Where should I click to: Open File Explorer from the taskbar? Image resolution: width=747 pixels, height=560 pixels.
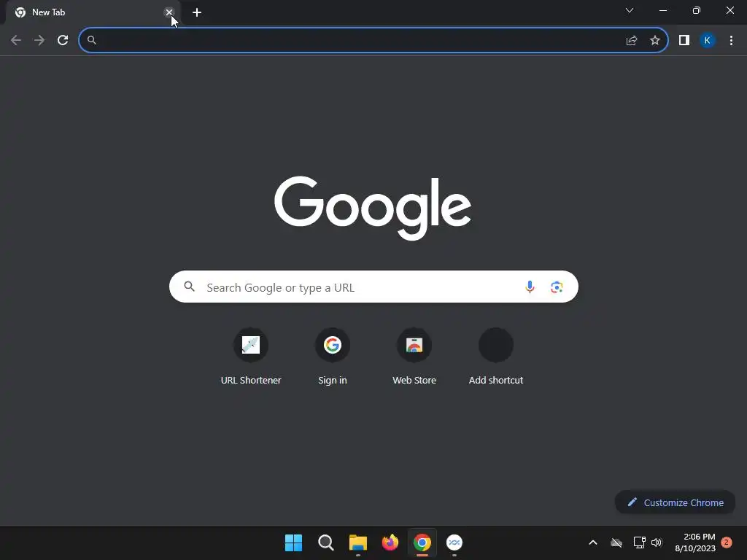[357, 542]
